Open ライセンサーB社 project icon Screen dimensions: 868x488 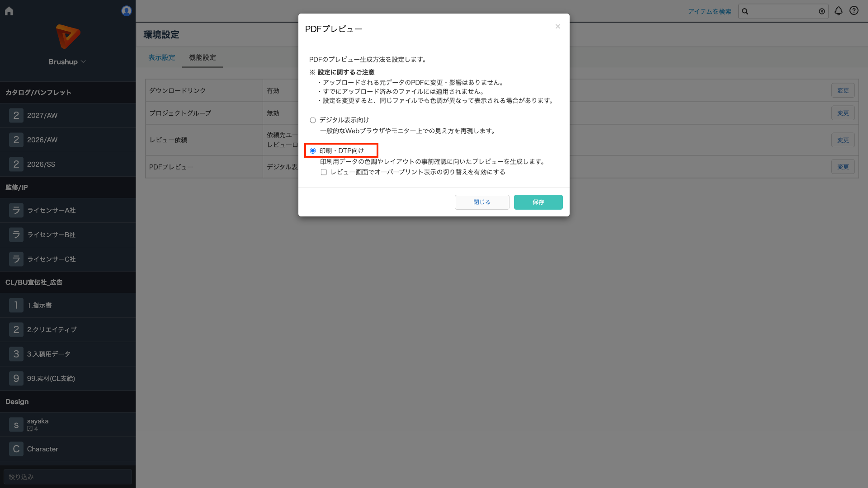point(16,235)
